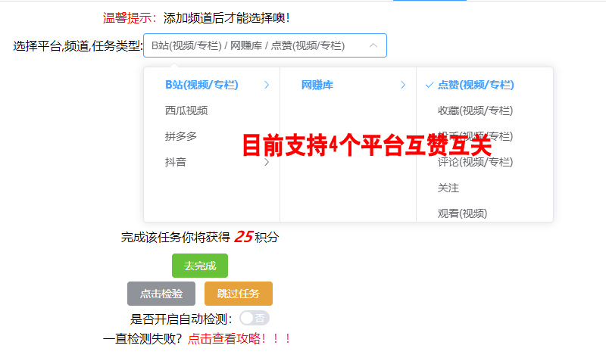Toggle the 是否开启自动检测 switch

pos(254,318)
